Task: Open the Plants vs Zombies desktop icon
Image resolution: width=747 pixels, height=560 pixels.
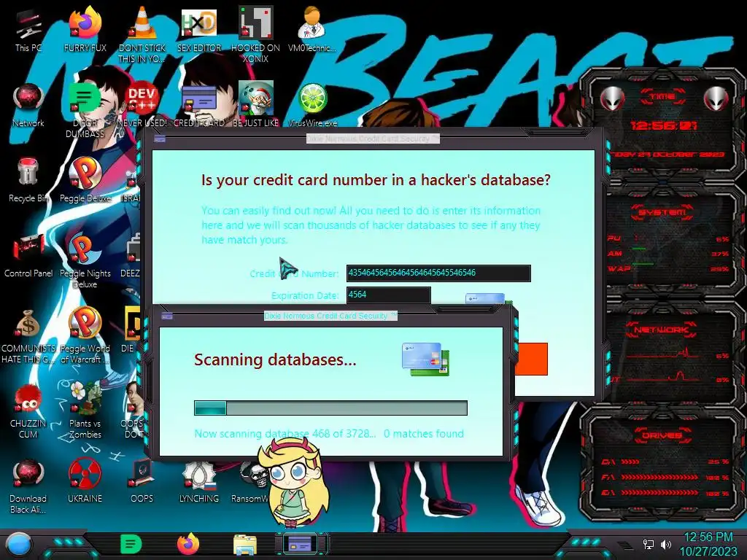Action: pos(85,411)
